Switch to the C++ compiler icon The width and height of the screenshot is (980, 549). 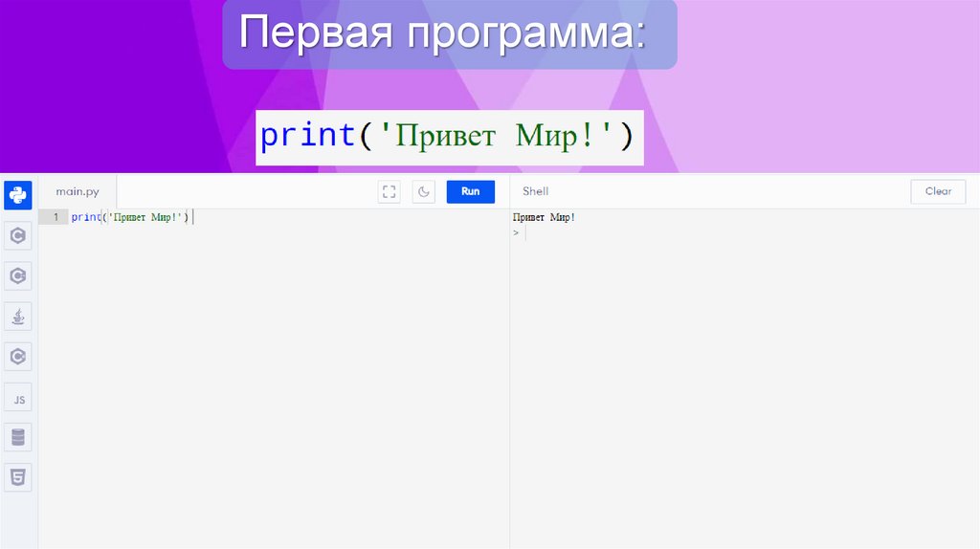18,275
